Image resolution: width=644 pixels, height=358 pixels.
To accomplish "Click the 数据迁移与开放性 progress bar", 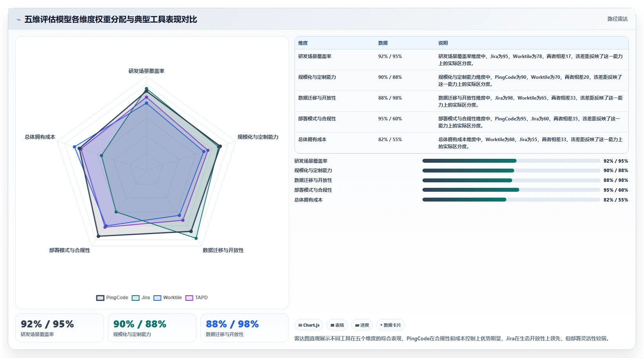I will (511, 180).
